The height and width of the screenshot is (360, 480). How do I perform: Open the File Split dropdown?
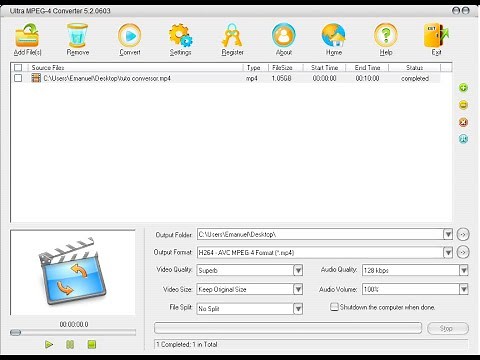pyautogui.click(x=298, y=309)
